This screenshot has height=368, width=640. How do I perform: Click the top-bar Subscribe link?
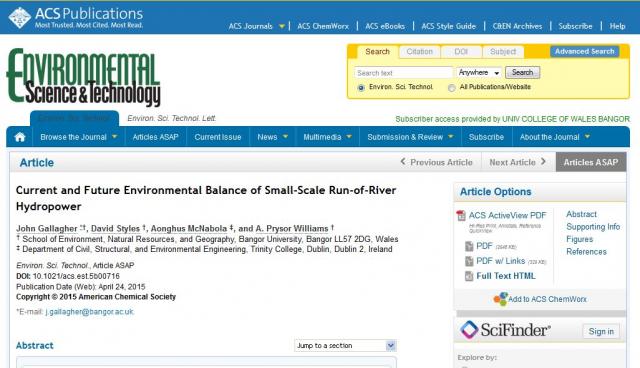tap(575, 26)
